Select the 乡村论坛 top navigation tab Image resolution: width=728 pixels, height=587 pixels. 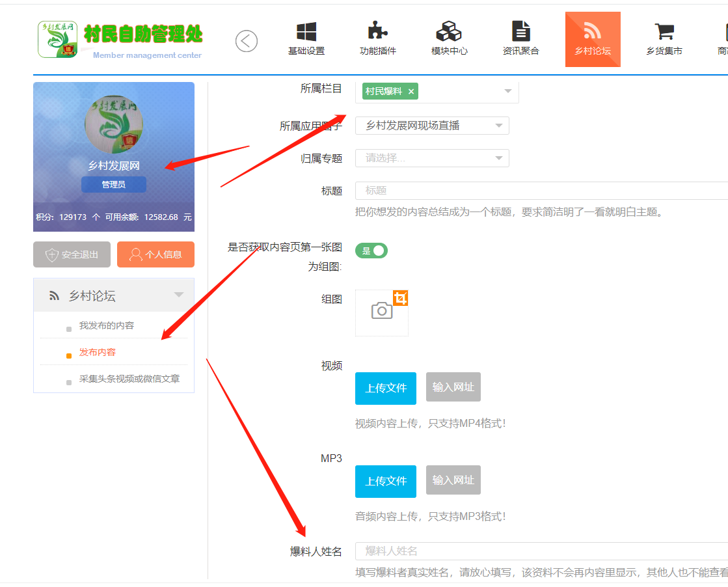click(x=593, y=39)
